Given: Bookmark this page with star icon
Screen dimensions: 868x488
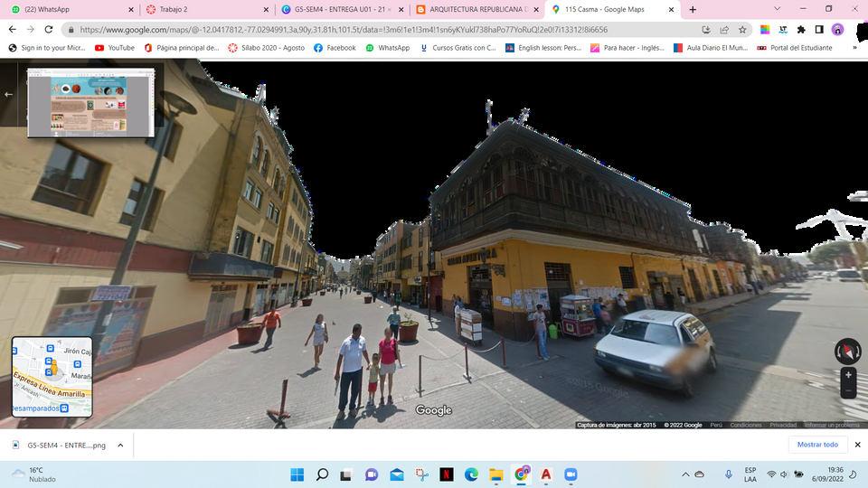Looking at the screenshot, I should click(x=742, y=30).
